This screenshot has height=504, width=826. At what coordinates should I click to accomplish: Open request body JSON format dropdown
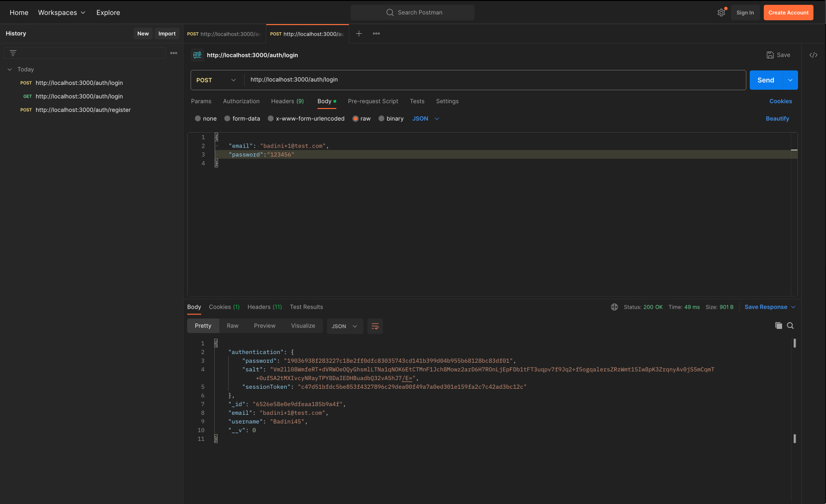click(426, 119)
